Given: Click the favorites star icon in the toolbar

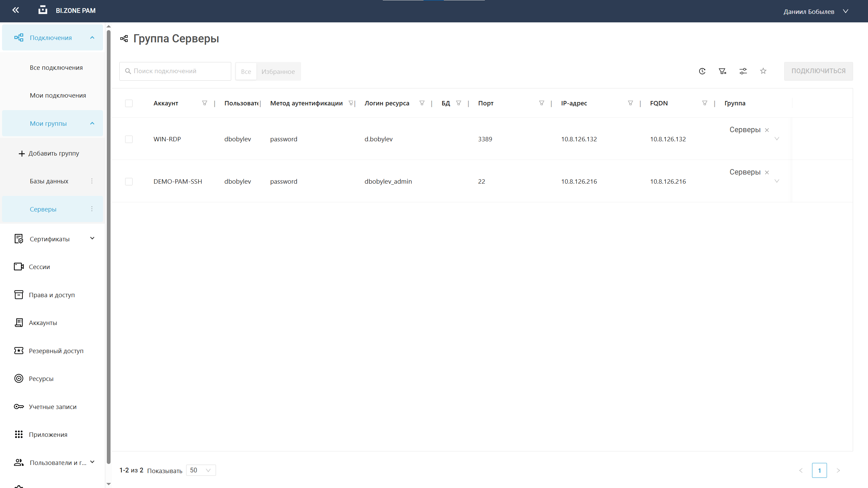Looking at the screenshot, I should [763, 71].
